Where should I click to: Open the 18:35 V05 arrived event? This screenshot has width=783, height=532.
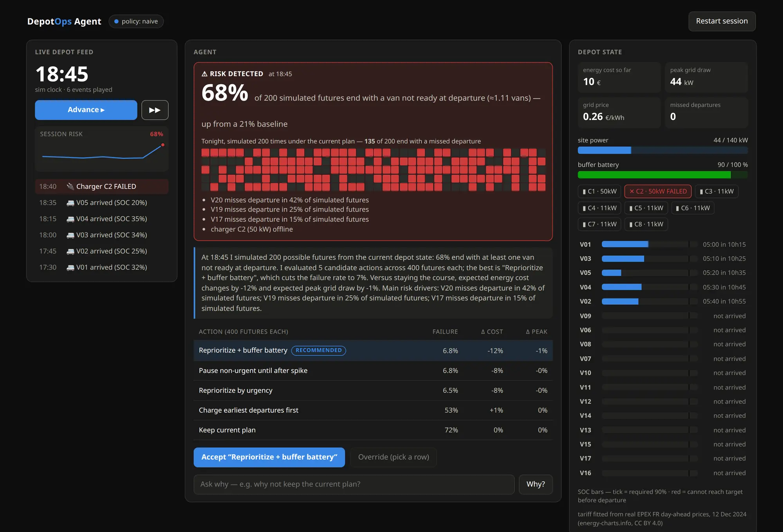[102, 203]
